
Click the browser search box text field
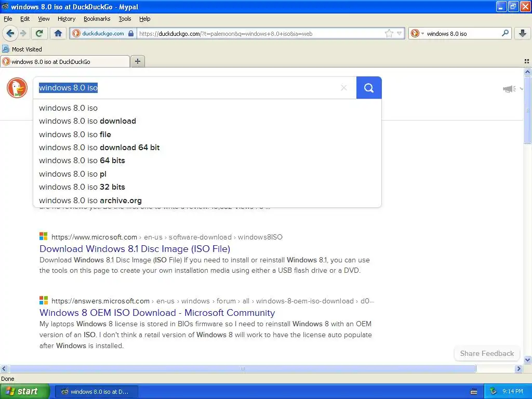(x=462, y=33)
